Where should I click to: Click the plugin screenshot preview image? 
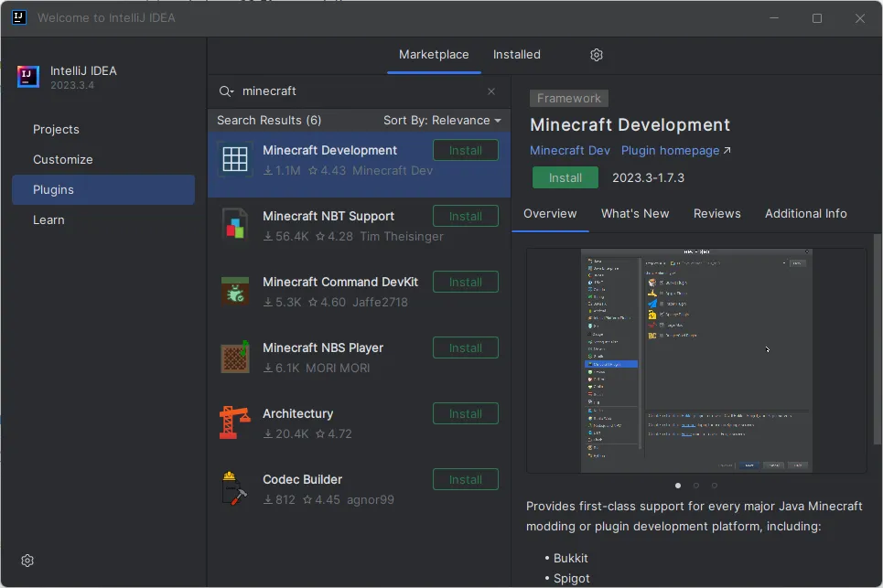tap(696, 360)
